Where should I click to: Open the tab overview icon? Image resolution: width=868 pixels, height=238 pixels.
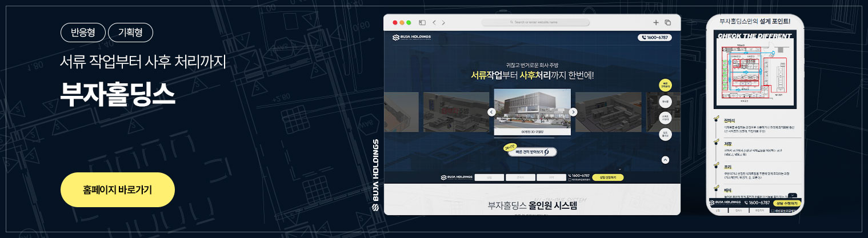click(x=667, y=22)
